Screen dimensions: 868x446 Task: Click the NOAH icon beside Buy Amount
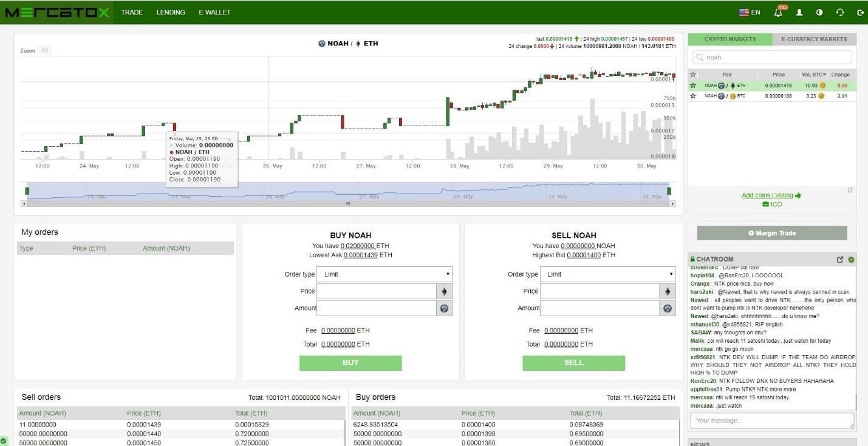[x=445, y=308]
